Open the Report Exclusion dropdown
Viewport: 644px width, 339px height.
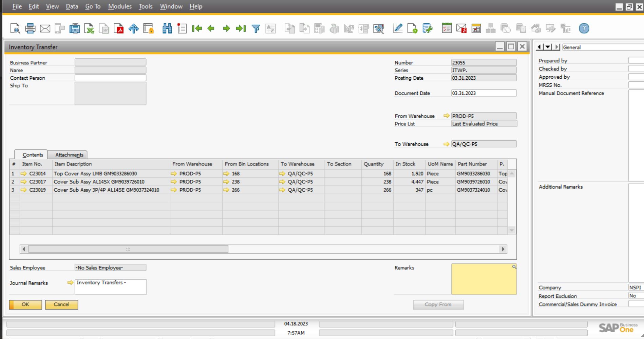point(636,296)
